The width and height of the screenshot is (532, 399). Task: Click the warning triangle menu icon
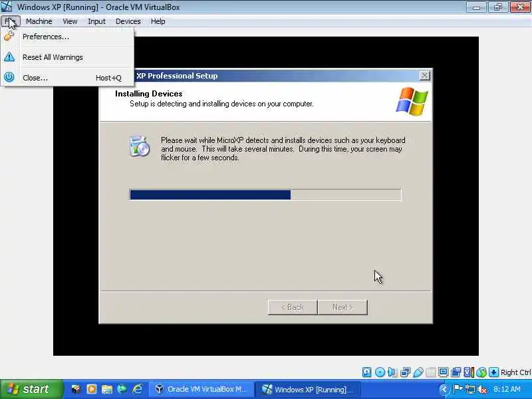9,57
